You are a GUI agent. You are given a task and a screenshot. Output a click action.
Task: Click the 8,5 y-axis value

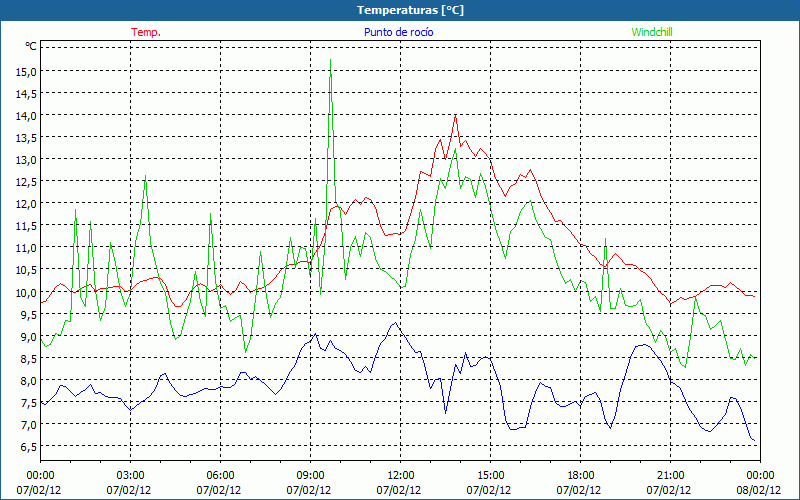pos(29,359)
